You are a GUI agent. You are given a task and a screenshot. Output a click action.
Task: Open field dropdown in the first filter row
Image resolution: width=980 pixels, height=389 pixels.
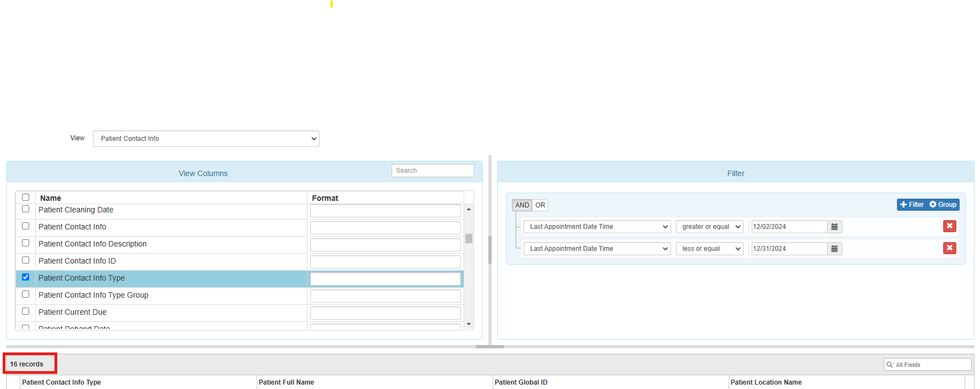(597, 227)
